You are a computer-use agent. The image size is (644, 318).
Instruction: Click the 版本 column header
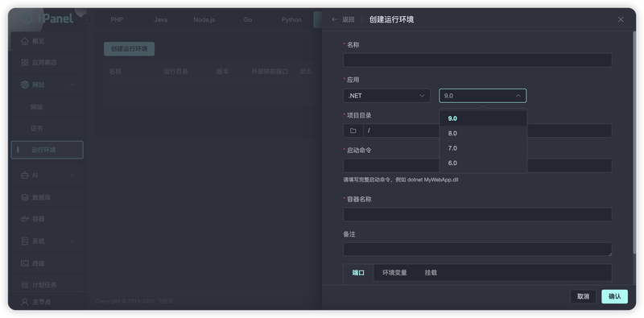(x=223, y=72)
